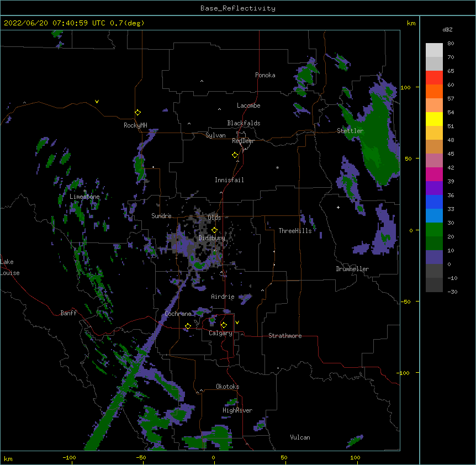This screenshot has width=476, height=465.
Task: Click the Limestone label
Action: coord(84,197)
